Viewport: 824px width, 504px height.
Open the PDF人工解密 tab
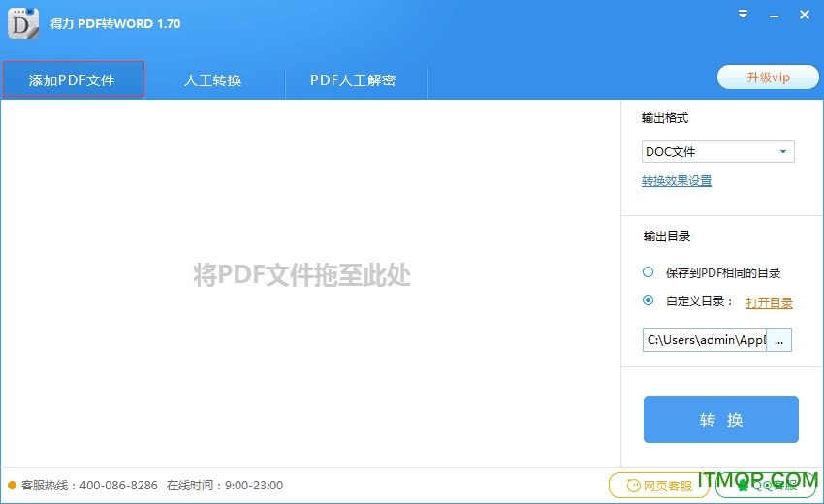click(x=353, y=80)
